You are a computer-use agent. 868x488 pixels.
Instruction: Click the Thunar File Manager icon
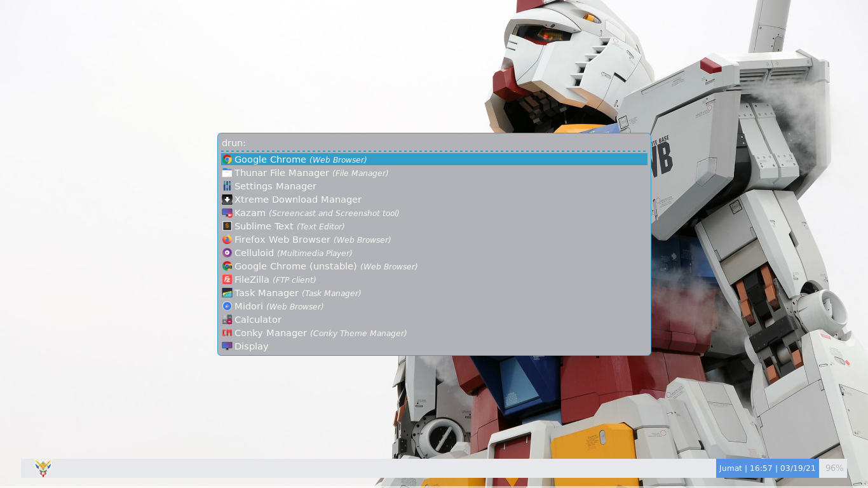coord(227,173)
